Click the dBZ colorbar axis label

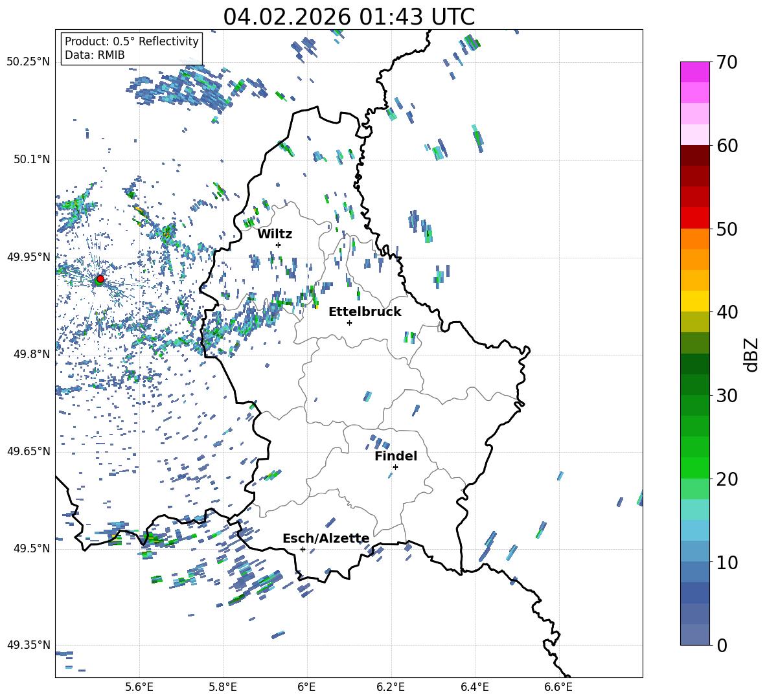751,354
